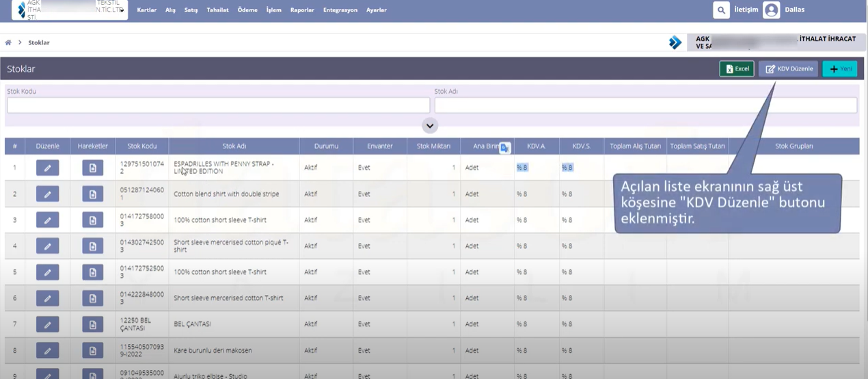The height and width of the screenshot is (379, 868).
Task: Click the Excel export button
Action: 737,68
